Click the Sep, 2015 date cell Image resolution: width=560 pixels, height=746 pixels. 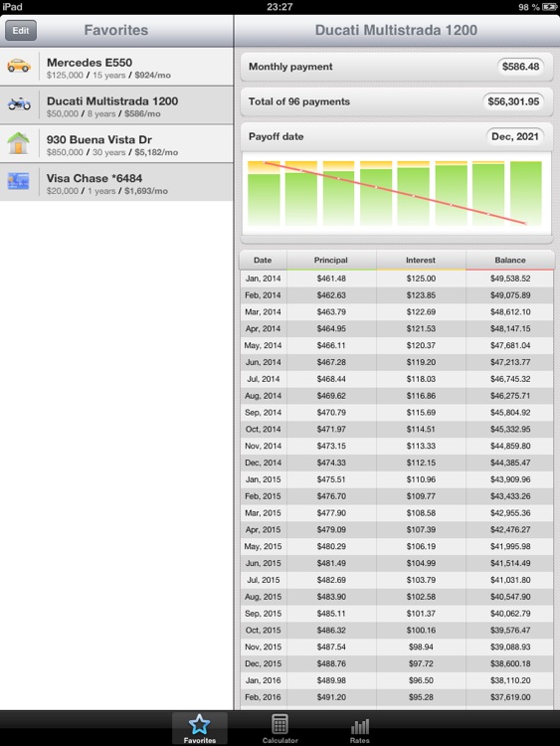[264, 614]
